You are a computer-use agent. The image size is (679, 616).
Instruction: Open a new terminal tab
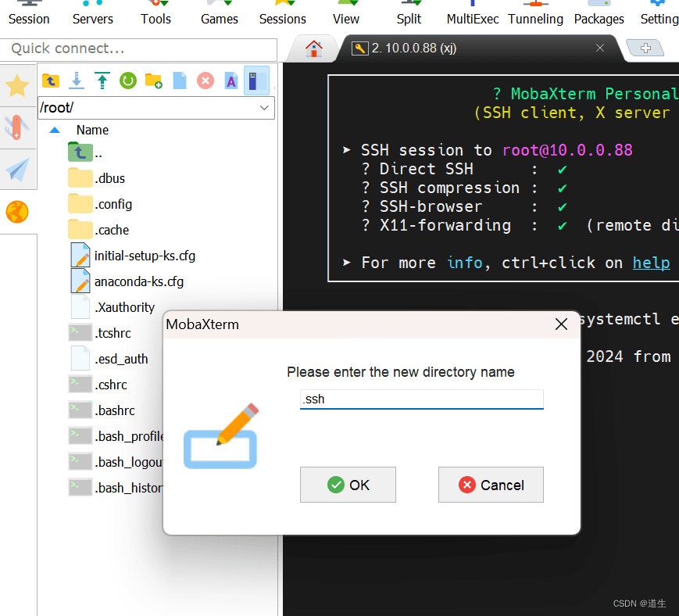(x=645, y=48)
